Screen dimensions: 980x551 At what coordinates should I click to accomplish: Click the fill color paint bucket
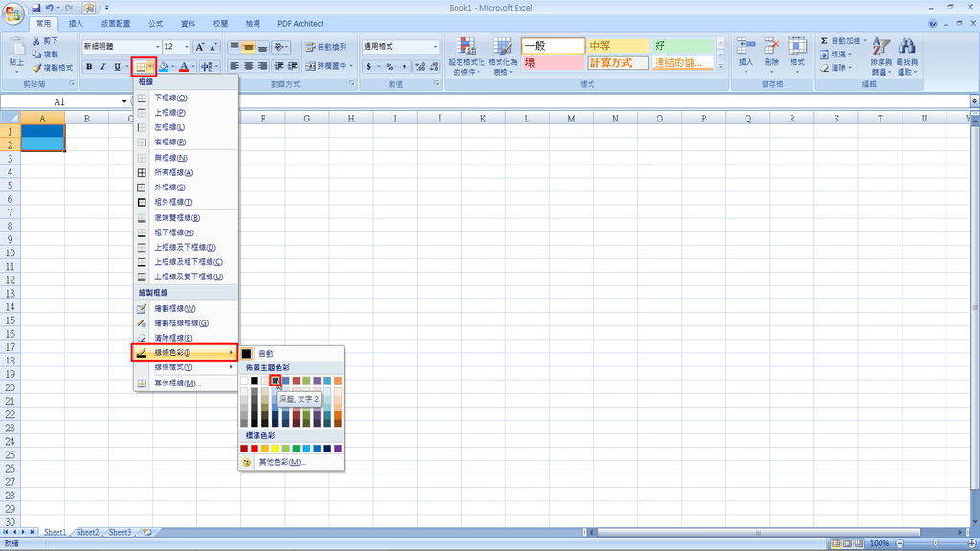[x=164, y=67]
